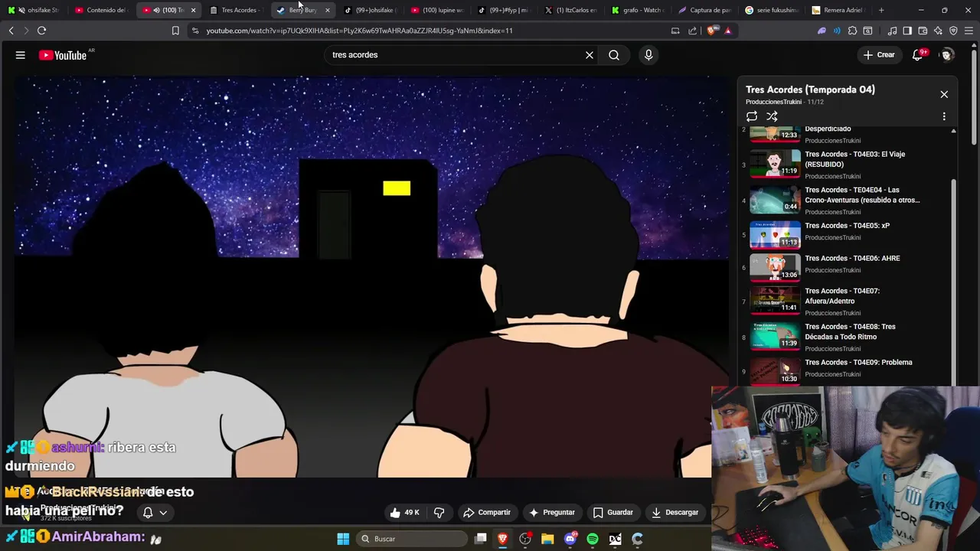
Task: Open the Brave VPN shield icon
Action: coord(953,31)
